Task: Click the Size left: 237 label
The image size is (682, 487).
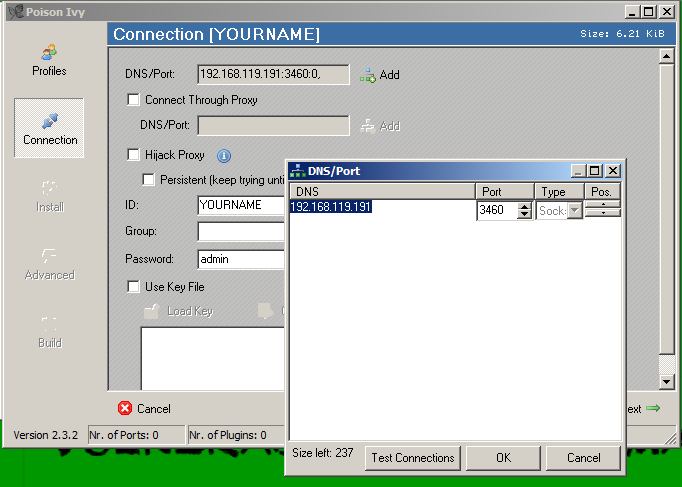Action: click(323, 453)
